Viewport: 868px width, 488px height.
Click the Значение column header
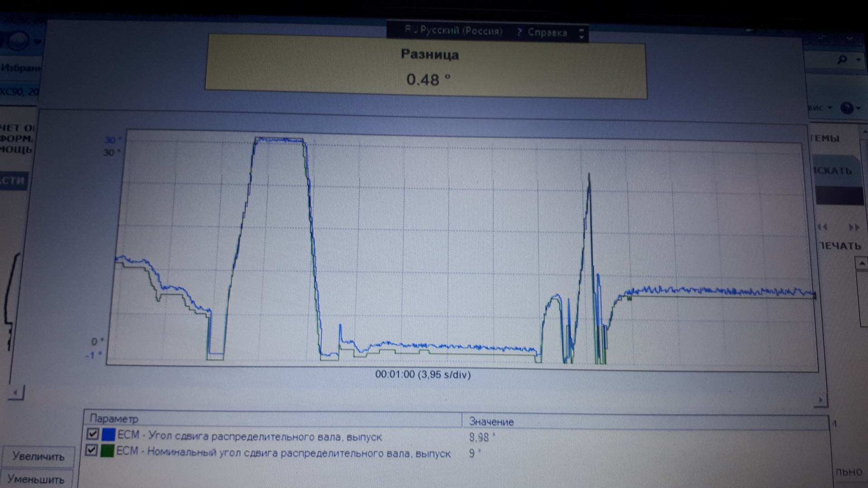coord(491,422)
